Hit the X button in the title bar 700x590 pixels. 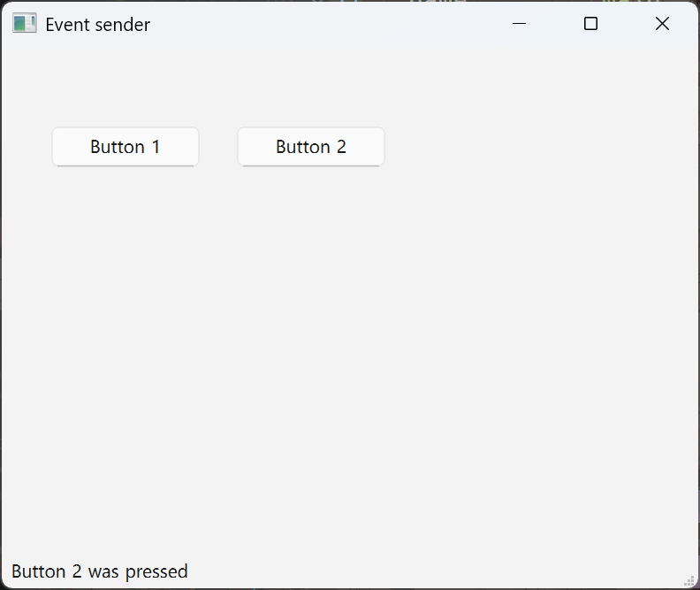pyautogui.click(x=662, y=24)
